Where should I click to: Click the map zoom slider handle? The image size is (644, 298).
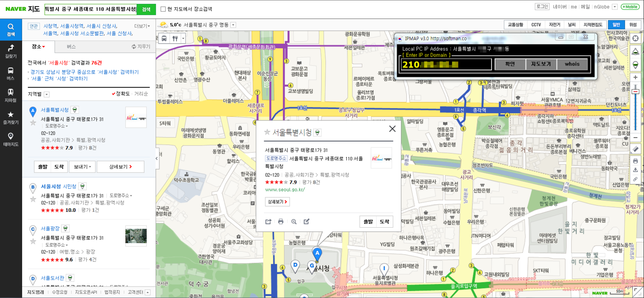coord(636,91)
